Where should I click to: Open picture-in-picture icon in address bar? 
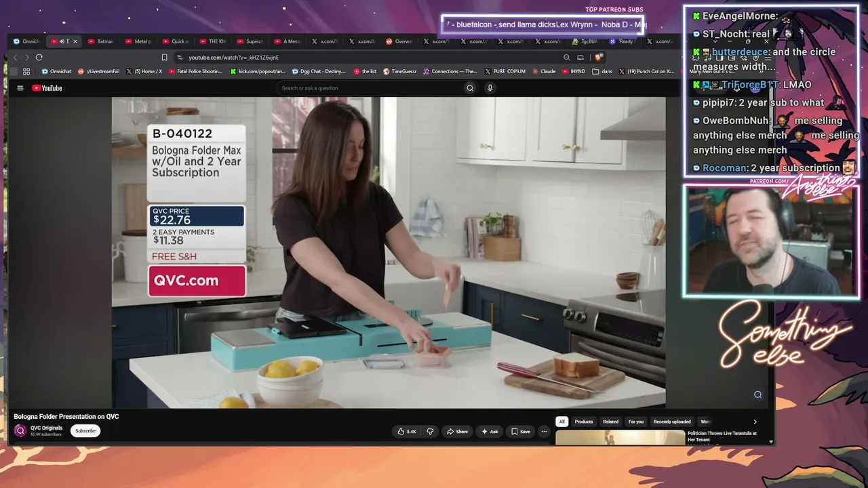tap(580, 58)
